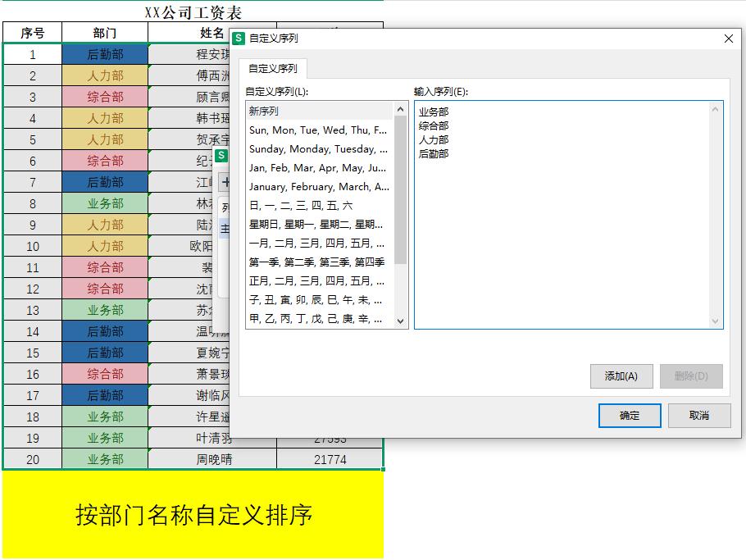Select sequence number cell 10
The width and height of the screenshot is (746, 560).
(x=32, y=247)
